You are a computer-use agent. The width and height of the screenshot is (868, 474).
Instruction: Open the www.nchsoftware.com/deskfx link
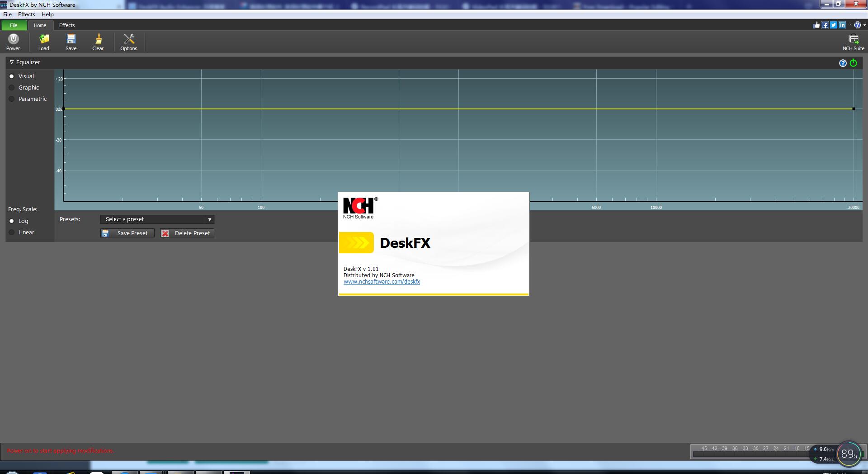382,281
